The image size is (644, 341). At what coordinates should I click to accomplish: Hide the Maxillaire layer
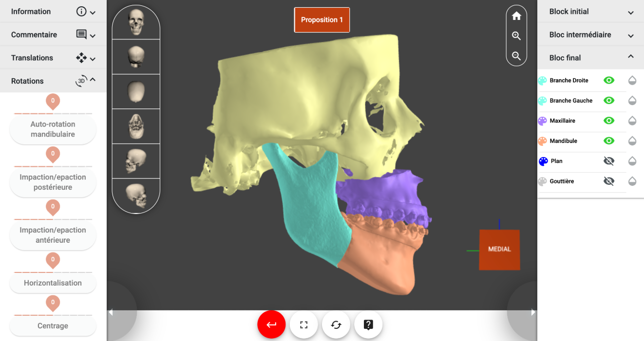(x=609, y=121)
